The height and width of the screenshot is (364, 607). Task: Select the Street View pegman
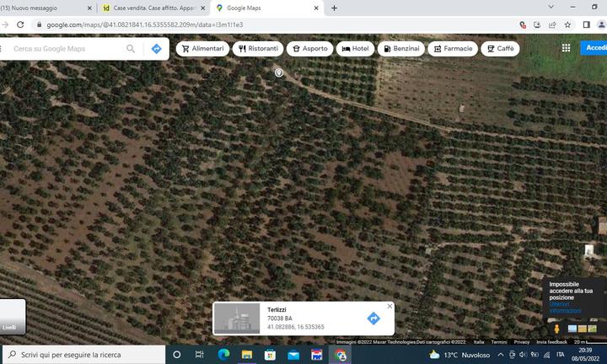(x=556, y=329)
